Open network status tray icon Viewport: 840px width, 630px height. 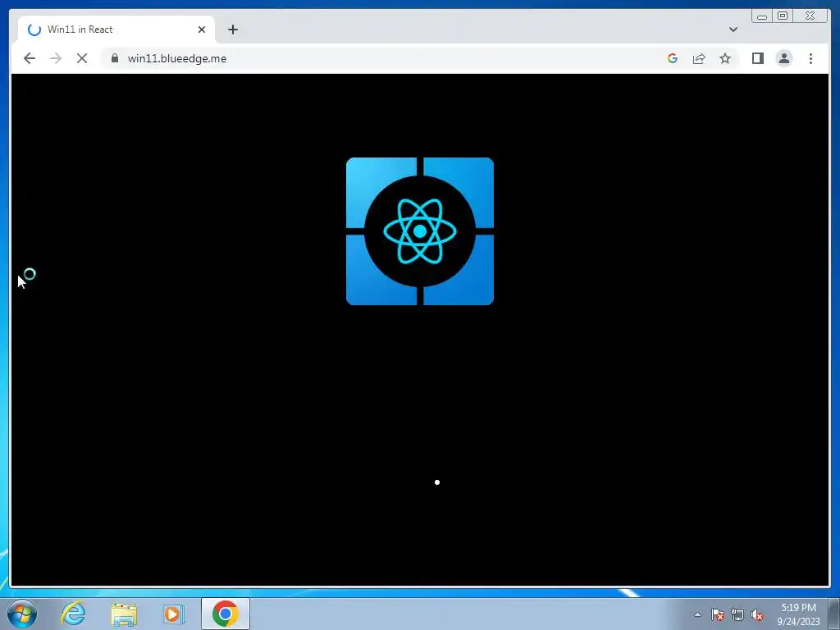click(x=737, y=614)
